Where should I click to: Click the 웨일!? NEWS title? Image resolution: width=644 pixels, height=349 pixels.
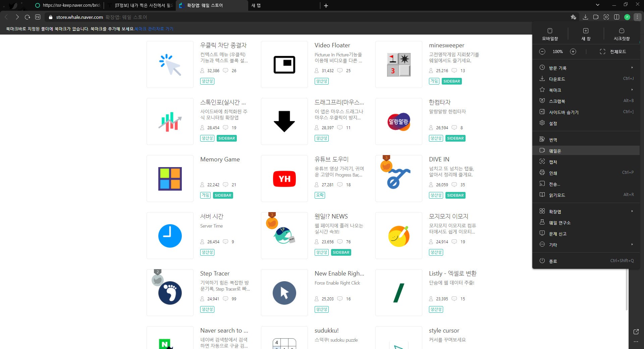click(331, 216)
